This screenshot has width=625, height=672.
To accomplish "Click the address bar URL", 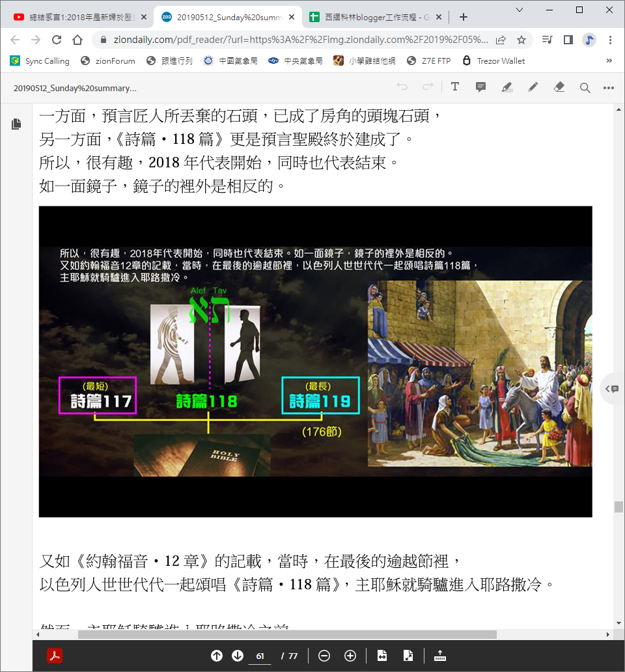I will [x=300, y=40].
